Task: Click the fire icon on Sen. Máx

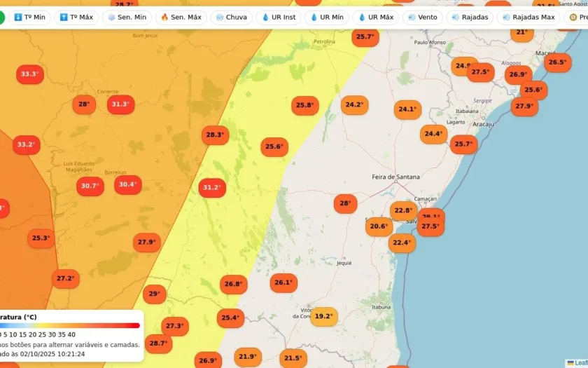Action: pos(164,18)
